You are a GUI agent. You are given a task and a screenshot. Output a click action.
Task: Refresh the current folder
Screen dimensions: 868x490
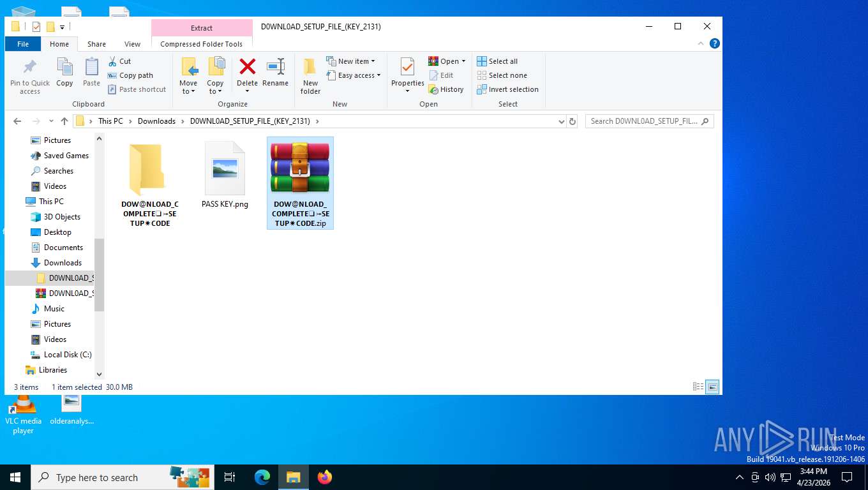pyautogui.click(x=572, y=121)
